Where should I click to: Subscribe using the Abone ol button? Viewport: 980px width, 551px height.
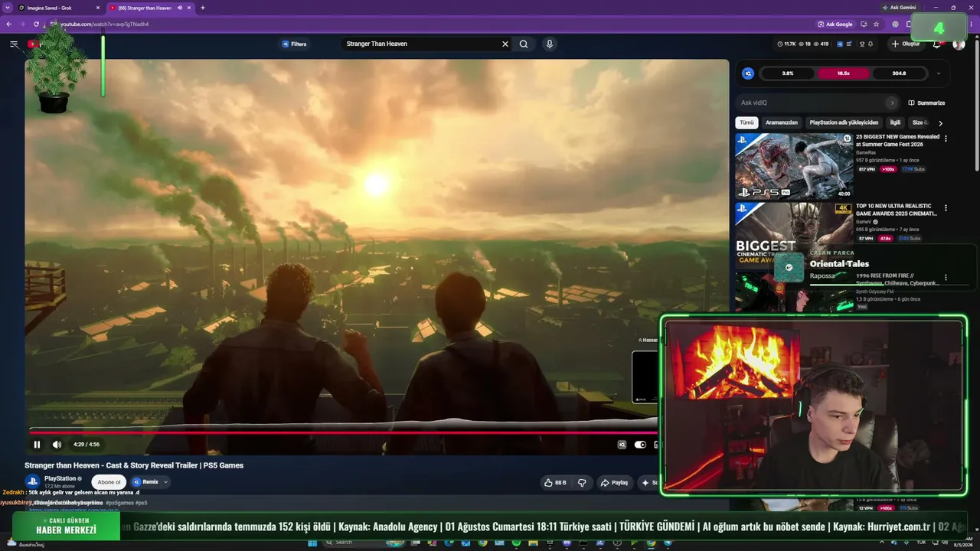109,482
